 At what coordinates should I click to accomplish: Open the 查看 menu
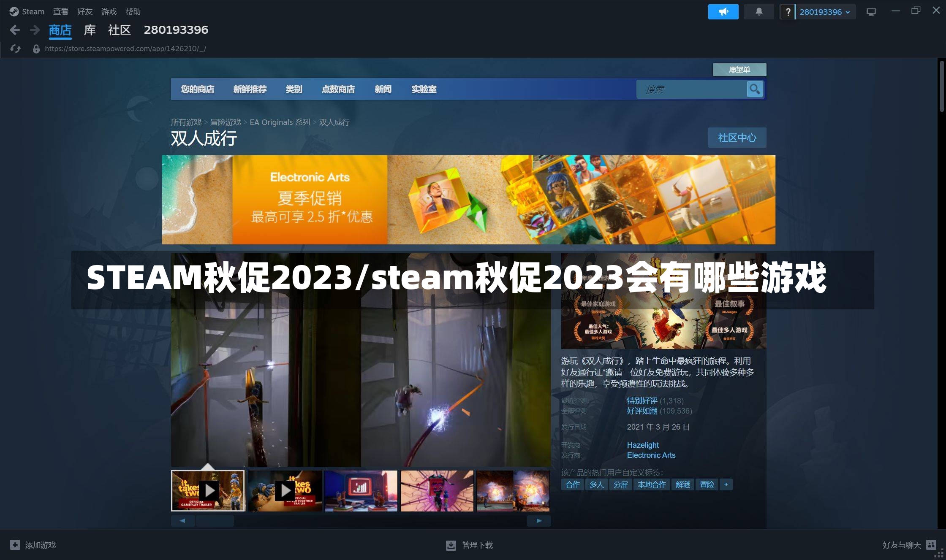pos(61,12)
